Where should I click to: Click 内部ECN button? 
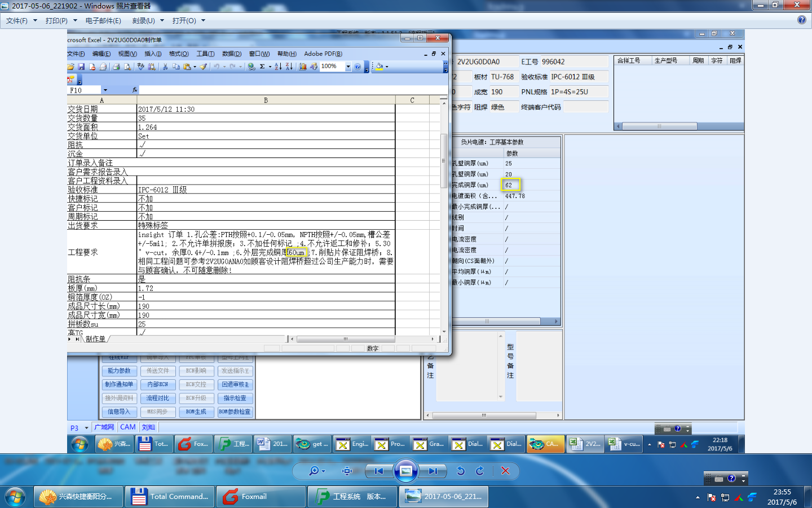157,384
